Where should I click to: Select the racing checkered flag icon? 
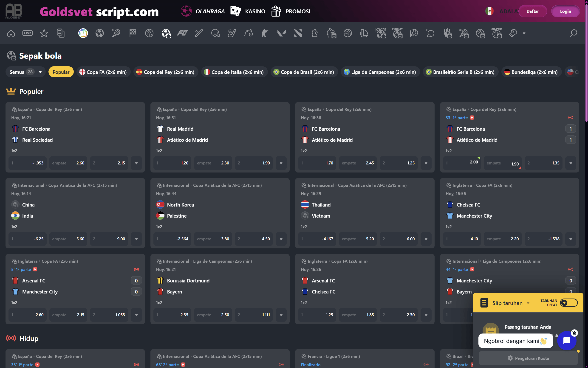point(133,33)
